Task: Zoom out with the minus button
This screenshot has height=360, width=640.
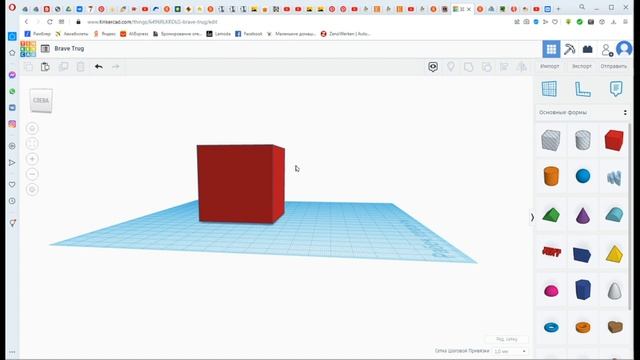Action: 32,174
